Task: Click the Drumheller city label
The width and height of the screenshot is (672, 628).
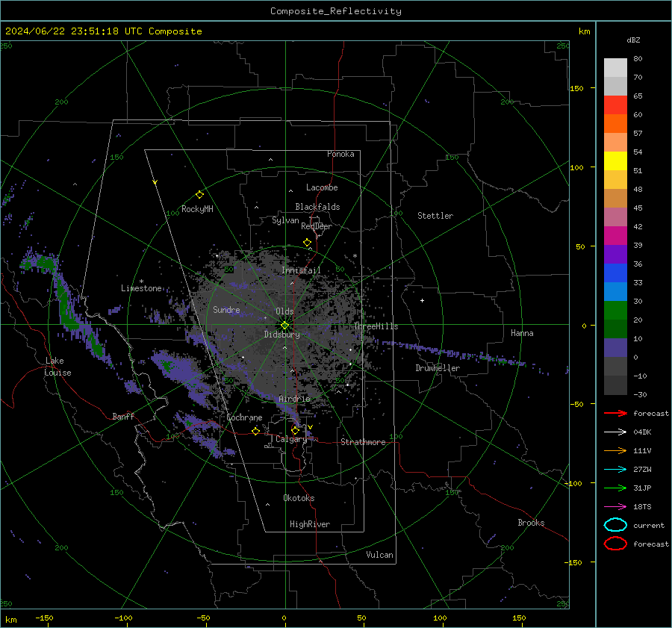Action: (438, 368)
